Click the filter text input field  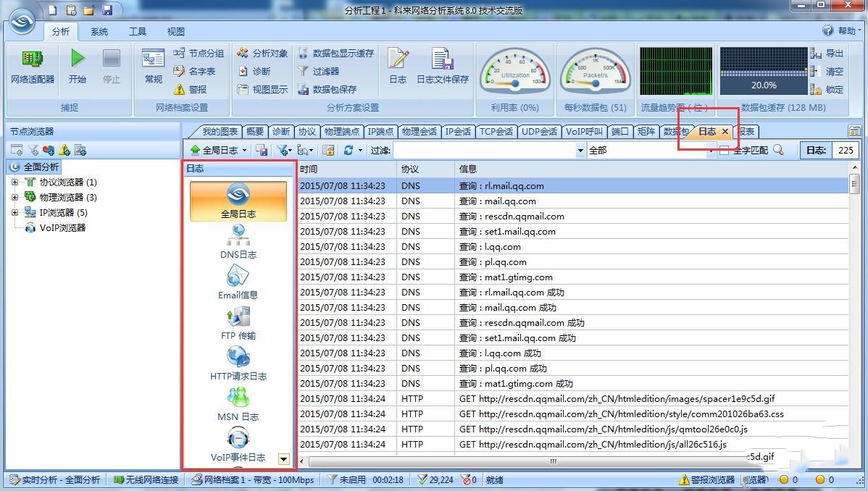[x=484, y=150]
